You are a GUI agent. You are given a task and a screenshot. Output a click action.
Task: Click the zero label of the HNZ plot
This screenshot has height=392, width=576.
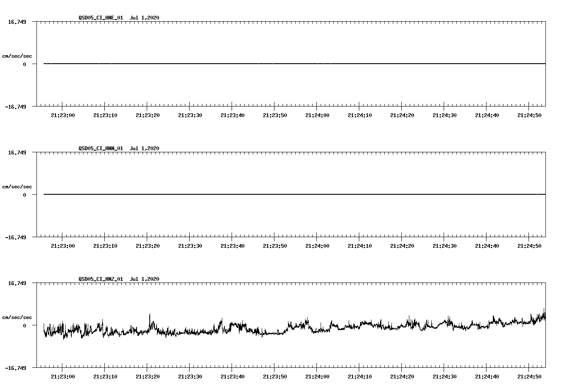tap(25, 326)
